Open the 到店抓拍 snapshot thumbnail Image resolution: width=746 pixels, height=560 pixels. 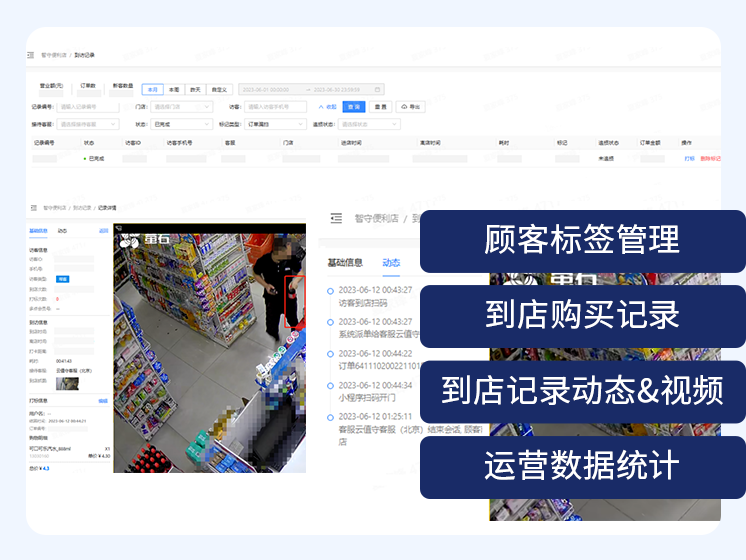[67, 383]
